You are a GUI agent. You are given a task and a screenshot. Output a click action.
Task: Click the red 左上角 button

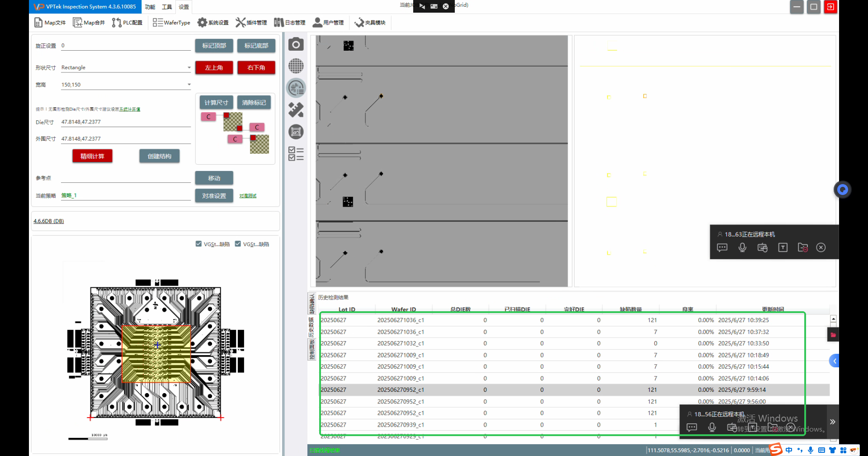coord(214,67)
